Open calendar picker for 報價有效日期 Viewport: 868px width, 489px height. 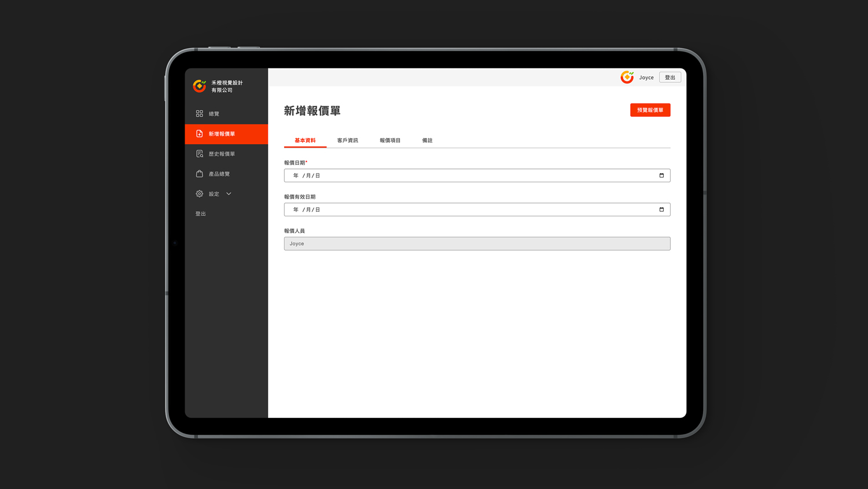(661, 209)
